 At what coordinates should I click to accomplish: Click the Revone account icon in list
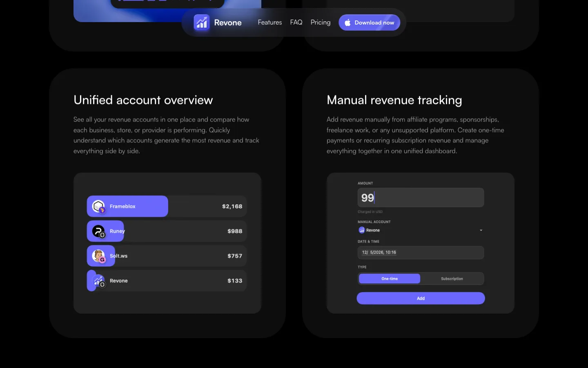click(98, 281)
